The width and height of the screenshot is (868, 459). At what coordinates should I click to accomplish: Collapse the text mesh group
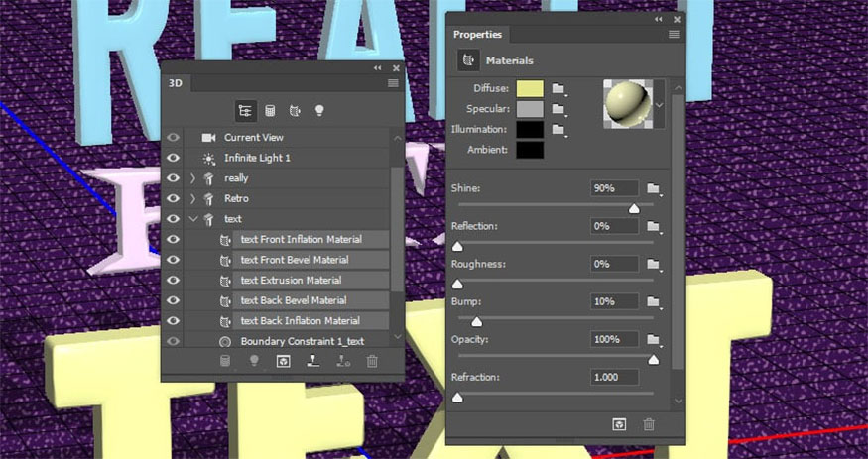coord(193,219)
